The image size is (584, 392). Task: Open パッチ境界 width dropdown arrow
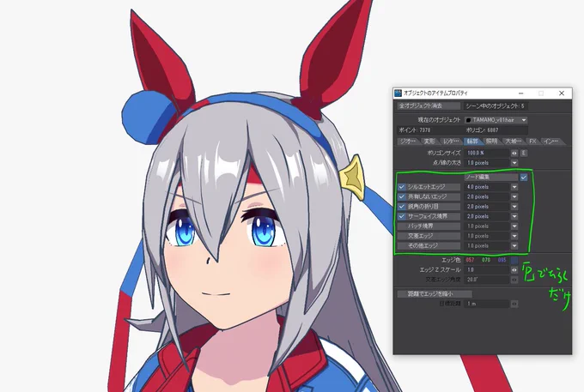point(514,226)
